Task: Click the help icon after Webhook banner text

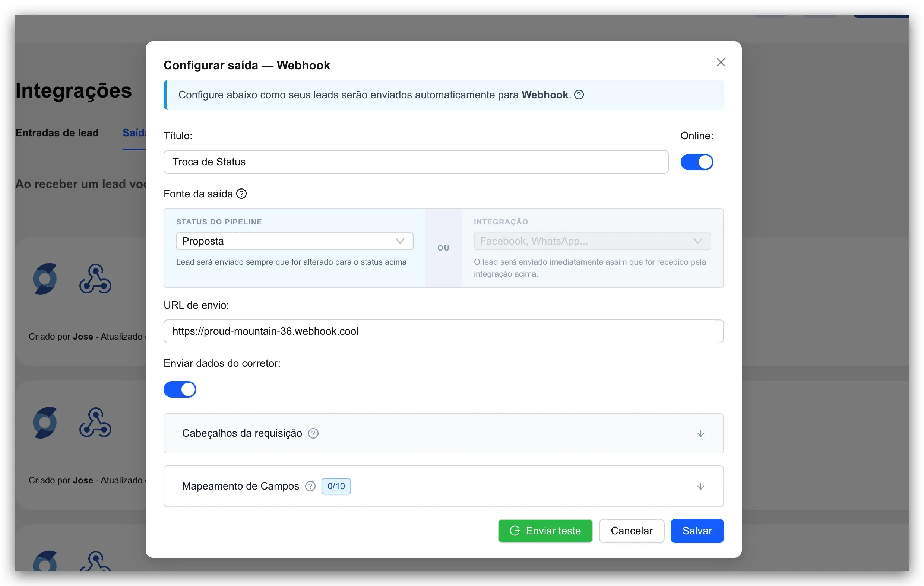Action: pos(579,95)
